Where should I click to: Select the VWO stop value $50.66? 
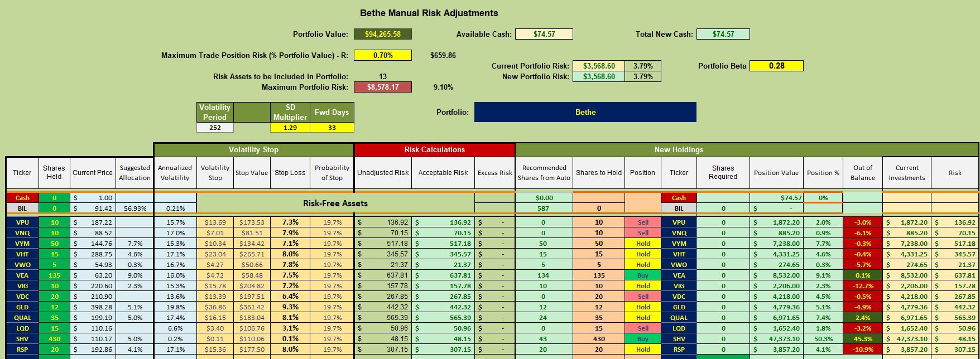click(251, 264)
